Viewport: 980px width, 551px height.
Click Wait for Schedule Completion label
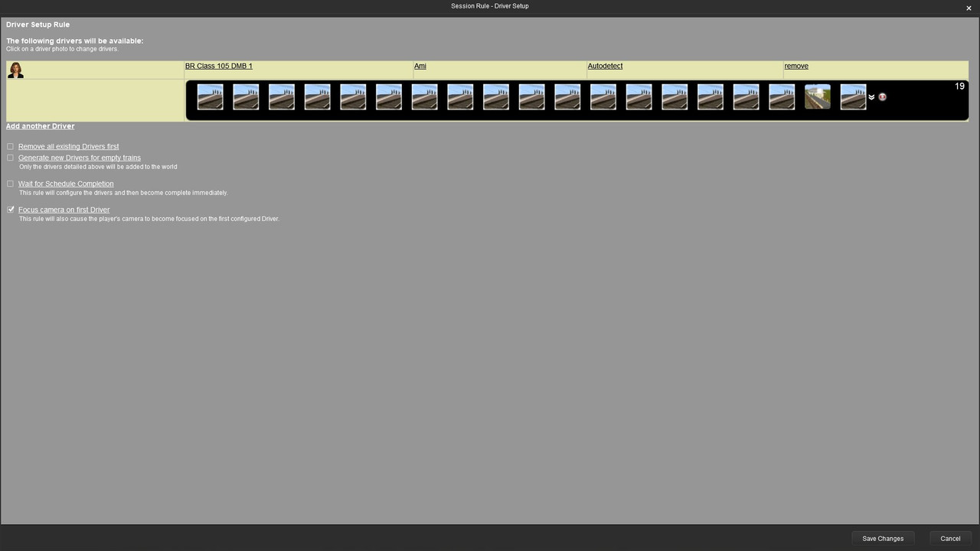(x=66, y=184)
